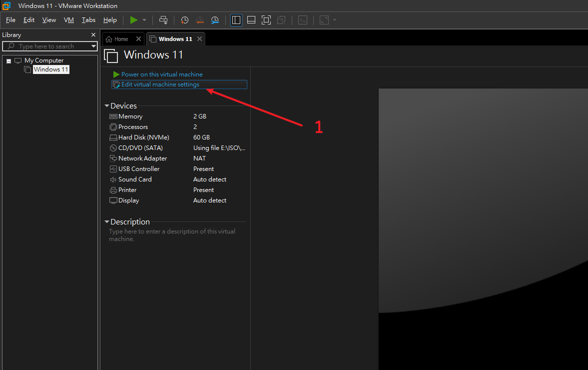Collapse the My Computer tree node
This screenshot has width=588, height=370.
[x=9, y=61]
